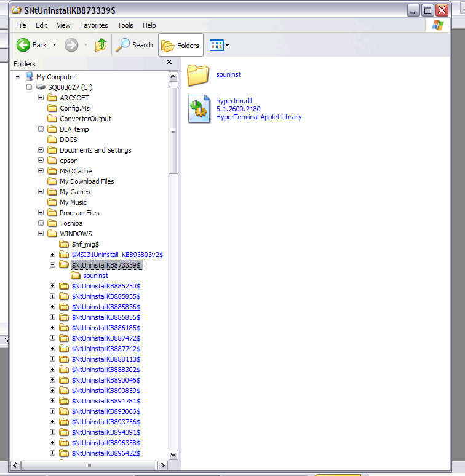Viewport: 465px width, 476px height.
Task: Select the DOCS folder
Action: click(62, 140)
